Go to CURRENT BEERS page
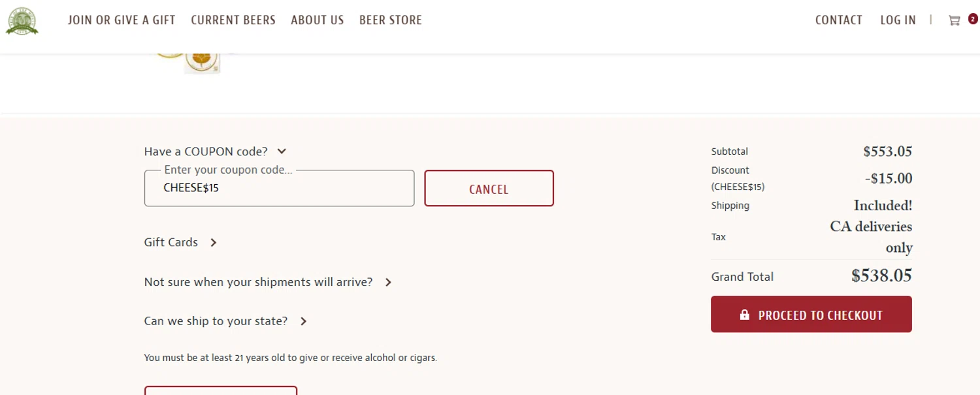980x395 pixels. (233, 20)
